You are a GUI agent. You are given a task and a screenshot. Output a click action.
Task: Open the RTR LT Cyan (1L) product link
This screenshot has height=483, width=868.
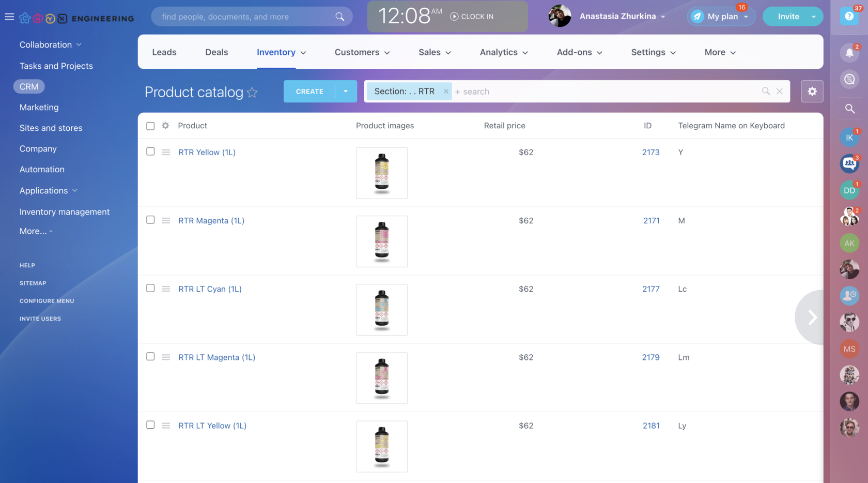pos(210,289)
